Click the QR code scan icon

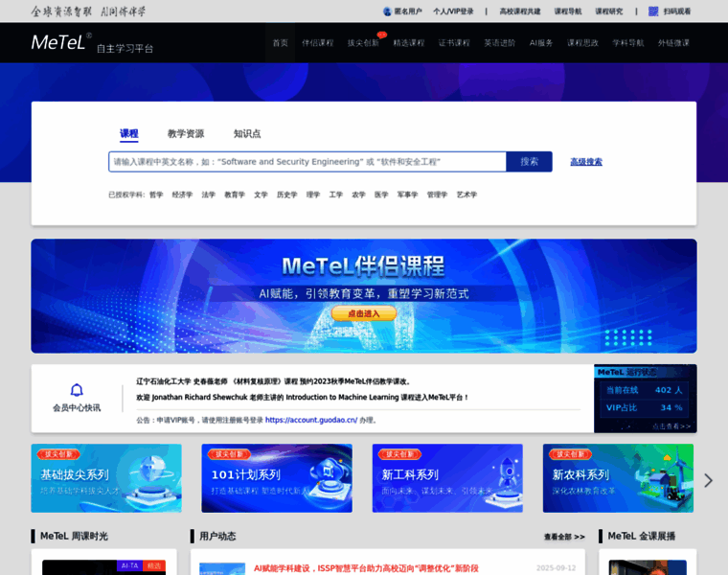tap(653, 11)
